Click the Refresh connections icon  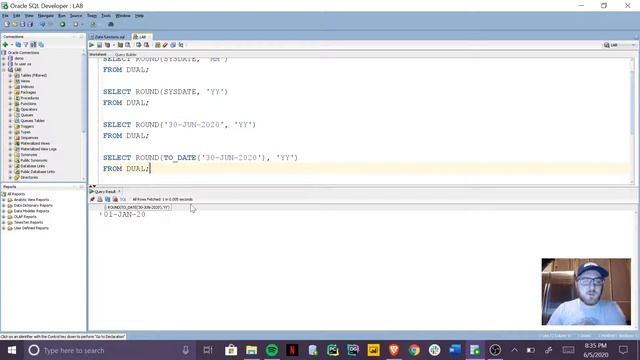tap(18, 44)
